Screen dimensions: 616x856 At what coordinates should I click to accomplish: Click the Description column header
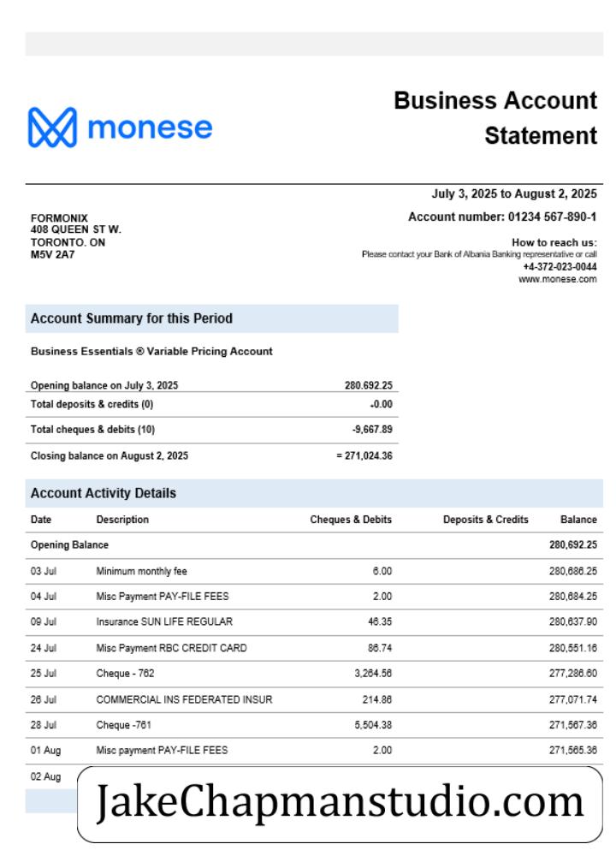click(x=122, y=520)
